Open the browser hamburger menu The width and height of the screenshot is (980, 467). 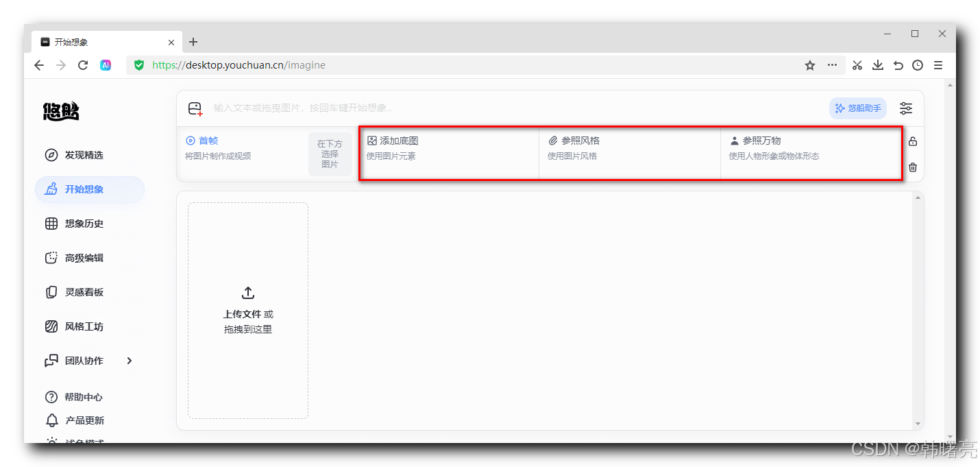(x=938, y=65)
